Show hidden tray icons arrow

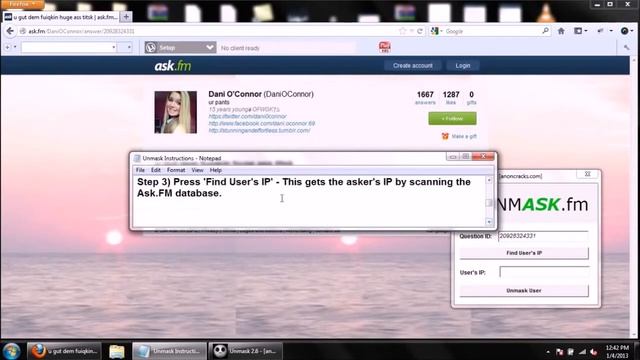coord(548,352)
